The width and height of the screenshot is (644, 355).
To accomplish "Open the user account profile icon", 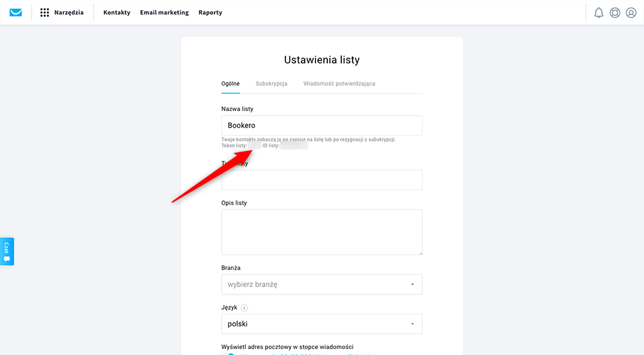I will coord(631,13).
